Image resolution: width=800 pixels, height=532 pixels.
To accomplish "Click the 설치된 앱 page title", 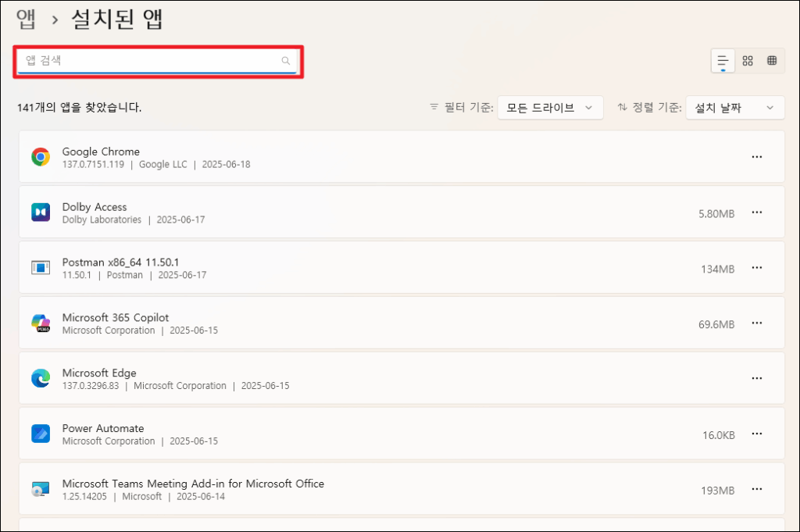I will tap(117, 19).
